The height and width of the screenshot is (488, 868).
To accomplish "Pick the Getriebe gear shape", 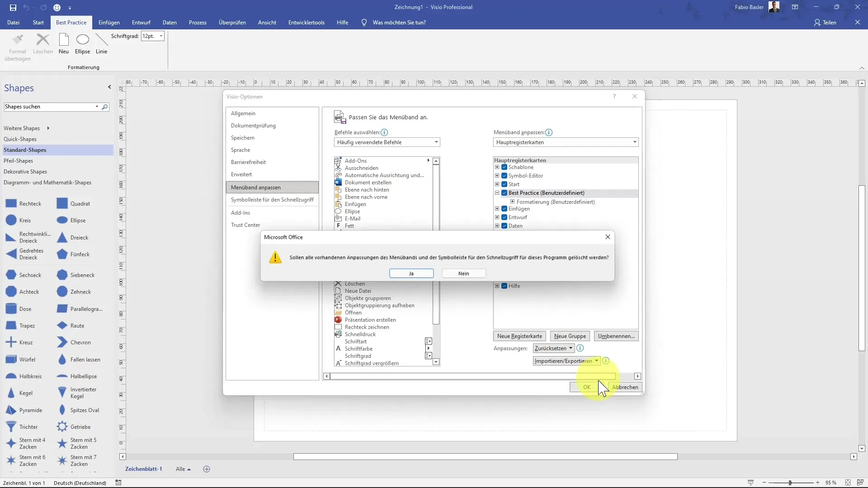I will (x=74, y=427).
